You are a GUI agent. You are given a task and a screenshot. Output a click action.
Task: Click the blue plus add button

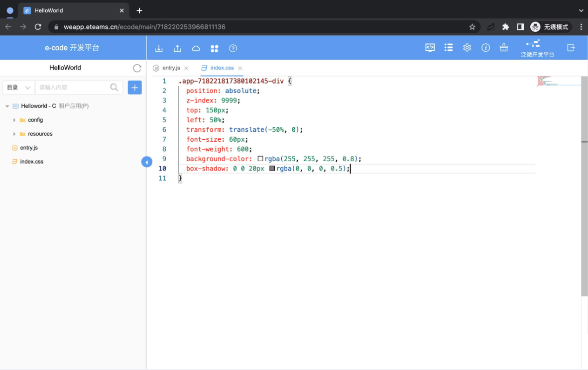(134, 87)
